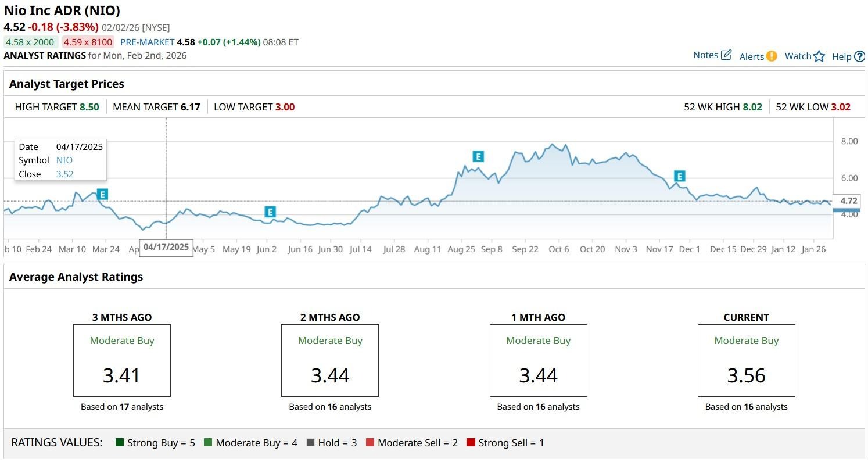The width and height of the screenshot is (868, 462).
Task: Click the Alerts link text
Action: 752,56
